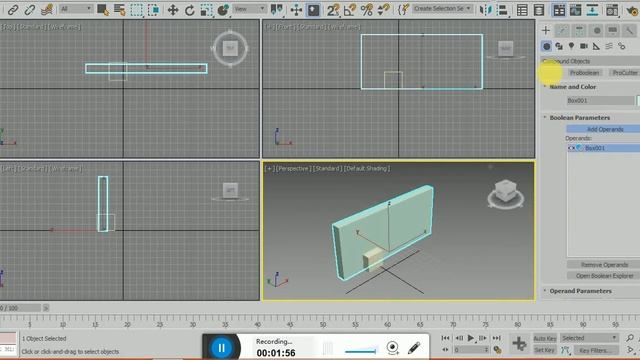This screenshot has width=640, height=360.
Task: Toggle the Layer Explorer icon
Action: 539,10
